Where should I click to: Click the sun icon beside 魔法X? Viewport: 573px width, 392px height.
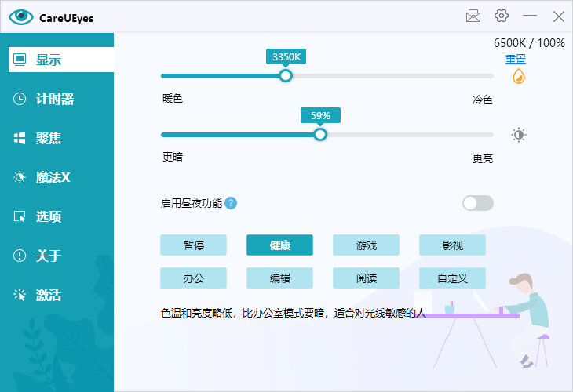20,177
